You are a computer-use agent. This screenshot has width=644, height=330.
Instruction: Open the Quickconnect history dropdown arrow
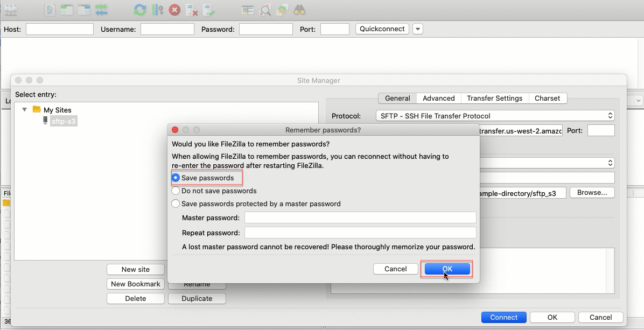(418, 29)
